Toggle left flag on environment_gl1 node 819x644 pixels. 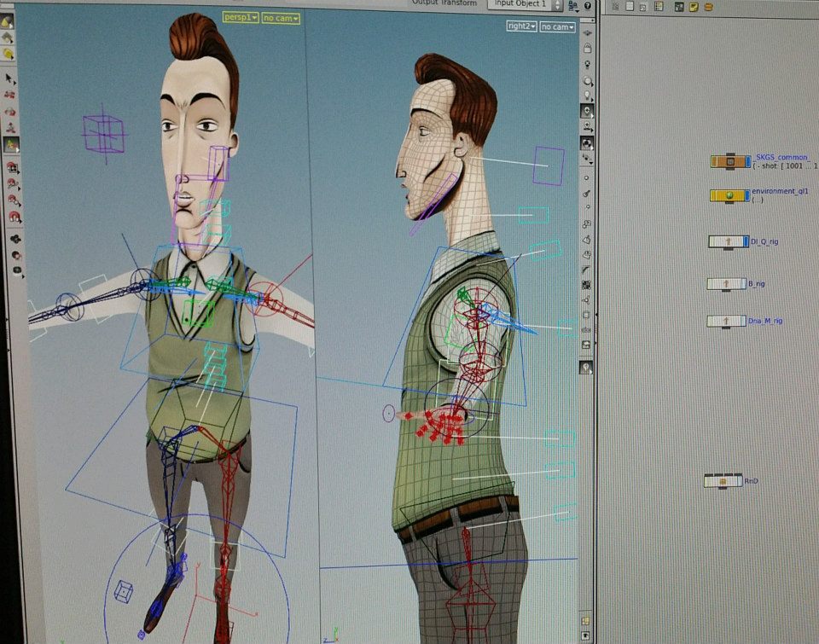pos(714,196)
